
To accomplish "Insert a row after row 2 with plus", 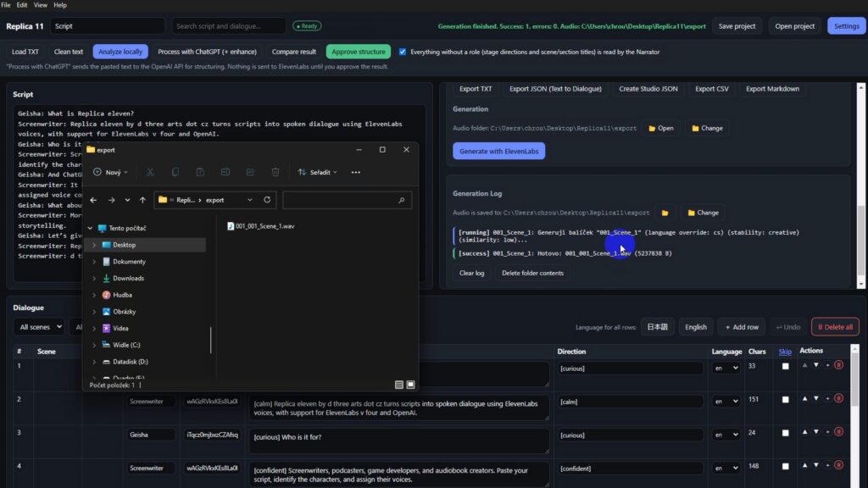I will [x=827, y=398].
